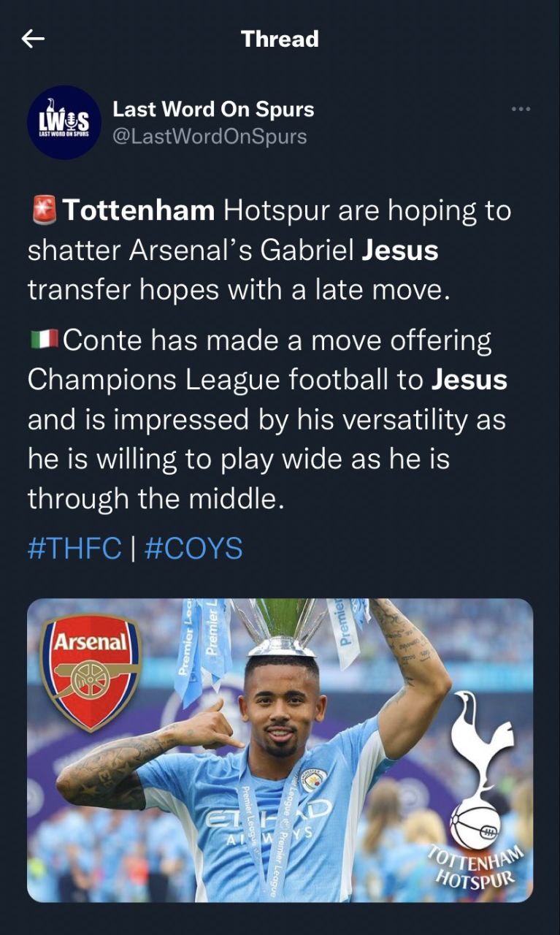Go back using the left arrow
560x935 pixels.
click(x=34, y=39)
